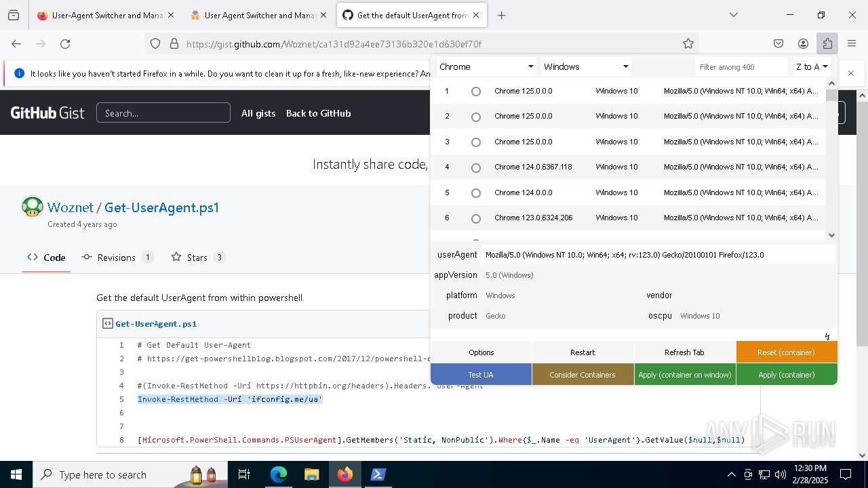Image resolution: width=868 pixels, height=488 pixels.
Task: Open the Chrome browser dropdown
Action: [x=486, y=66]
